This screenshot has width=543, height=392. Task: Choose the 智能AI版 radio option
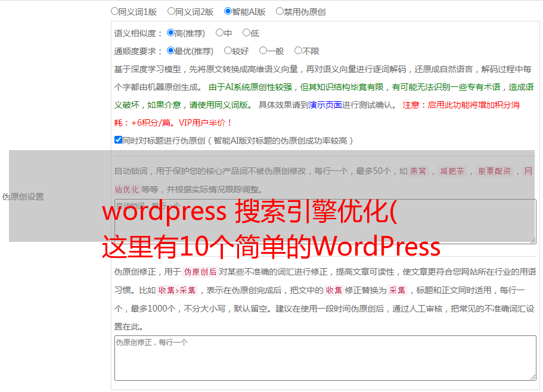[x=228, y=11]
